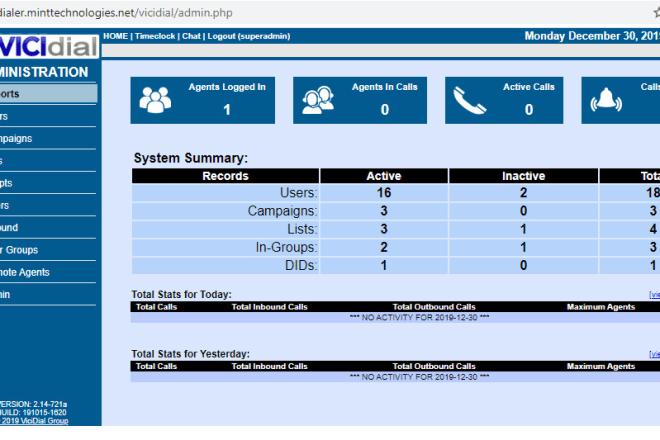The width and height of the screenshot is (660, 440).
Task: Click the Users row label in System Summary
Action: 299,193
